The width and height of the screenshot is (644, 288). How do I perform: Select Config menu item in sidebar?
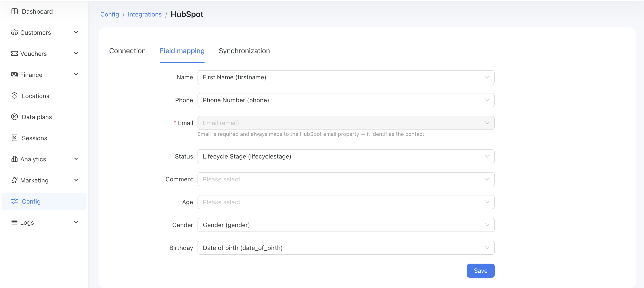click(x=44, y=201)
